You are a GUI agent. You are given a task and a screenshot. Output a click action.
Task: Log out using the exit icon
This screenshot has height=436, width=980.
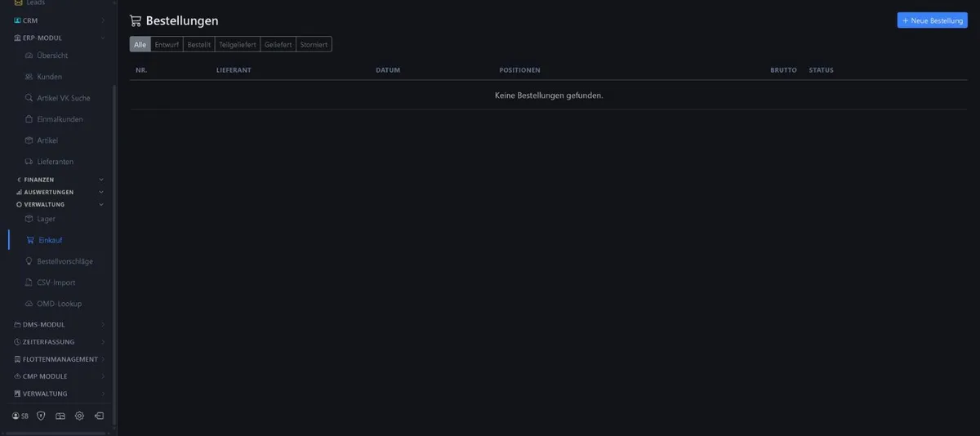point(99,416)
